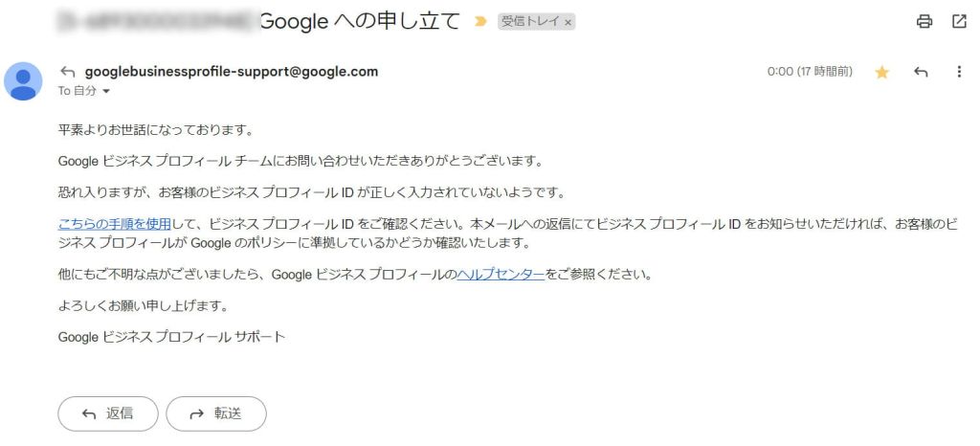Toggle the yellow star on this message
The height and width of the screenshot is (446, 980).
click(x=881, y=73)
